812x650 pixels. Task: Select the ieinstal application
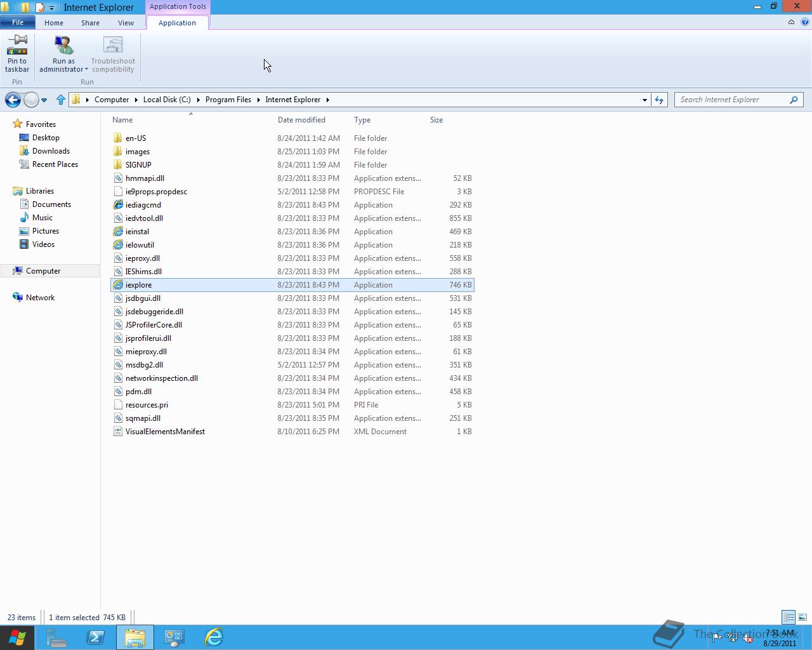[x=292, y=232]
